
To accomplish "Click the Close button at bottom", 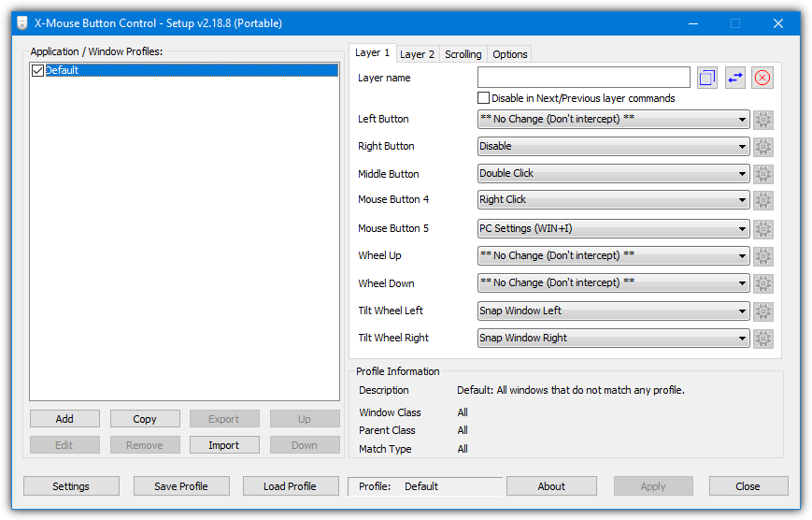I will click(748, 486).
